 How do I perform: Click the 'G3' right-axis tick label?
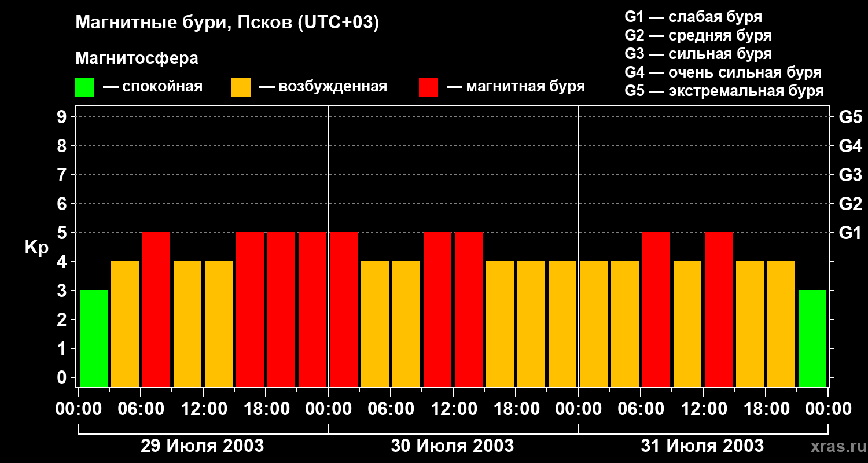click(x=850, y=175)
